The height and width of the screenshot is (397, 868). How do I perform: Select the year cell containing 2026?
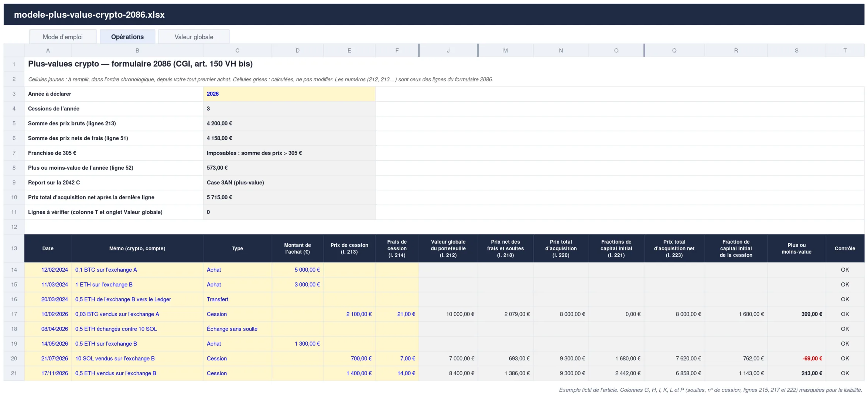[289, 94]
